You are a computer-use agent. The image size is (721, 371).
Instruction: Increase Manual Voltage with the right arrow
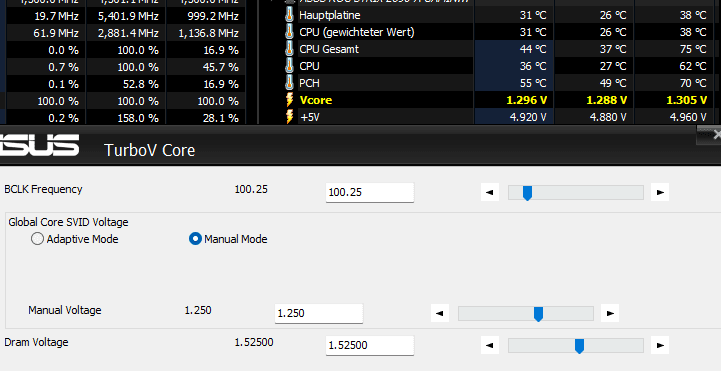coord(610,313)
